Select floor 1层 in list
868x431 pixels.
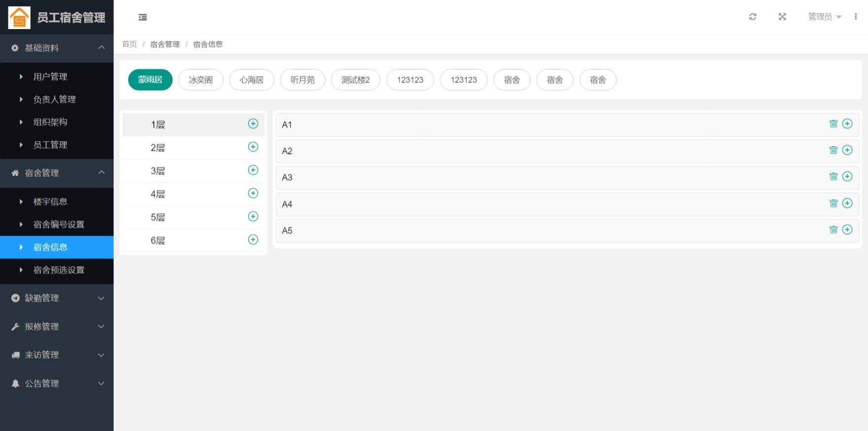[193, 124]
